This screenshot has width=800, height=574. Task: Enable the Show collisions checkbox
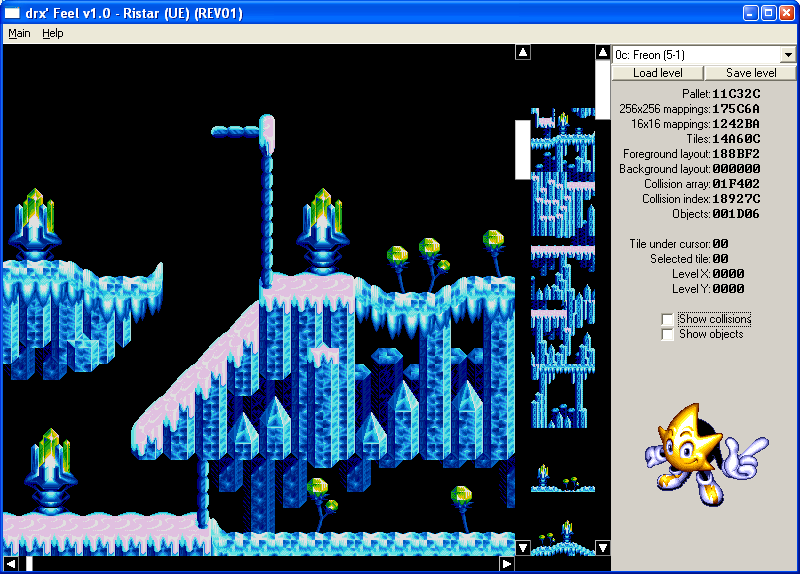click(x=667, y=319)
